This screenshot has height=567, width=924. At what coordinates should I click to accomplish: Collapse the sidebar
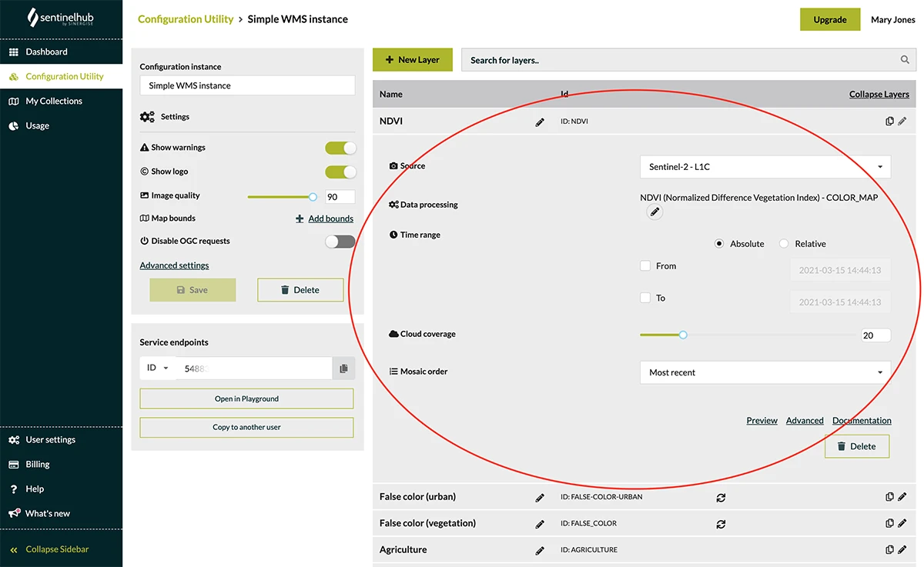point(57,549)
